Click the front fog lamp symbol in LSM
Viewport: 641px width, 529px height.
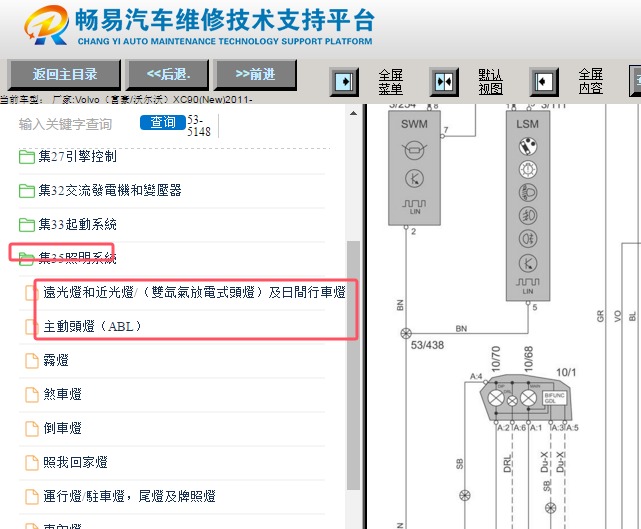528,215
